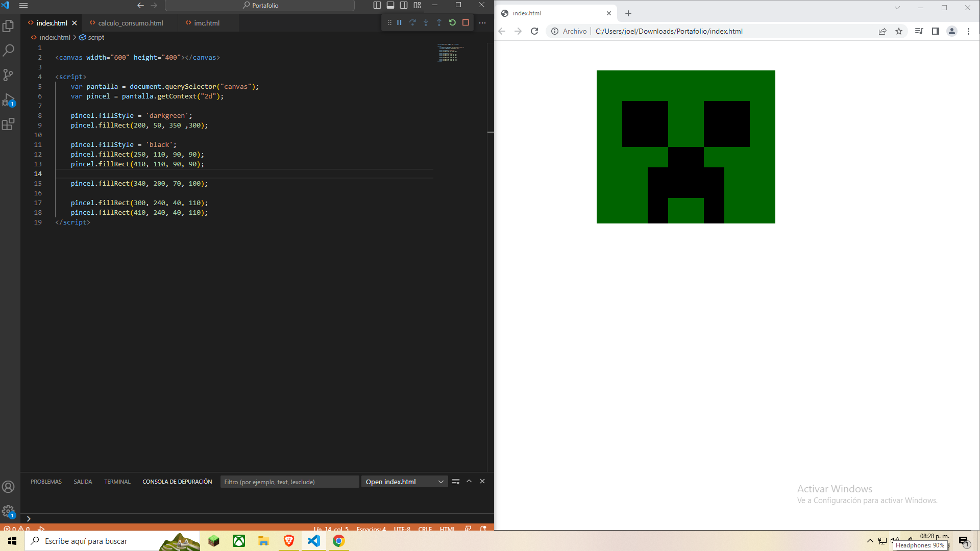The width and height of the screenshot is (980, 551).
Task: Click the CRLF line ending status
Action: coord(425,529)
